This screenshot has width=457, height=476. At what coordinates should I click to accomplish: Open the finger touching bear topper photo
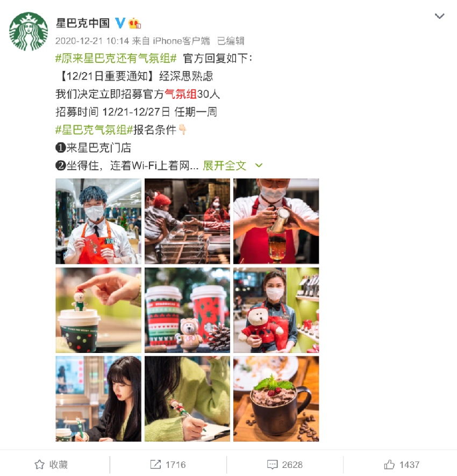pyautogui.click(x=98, y=310)
